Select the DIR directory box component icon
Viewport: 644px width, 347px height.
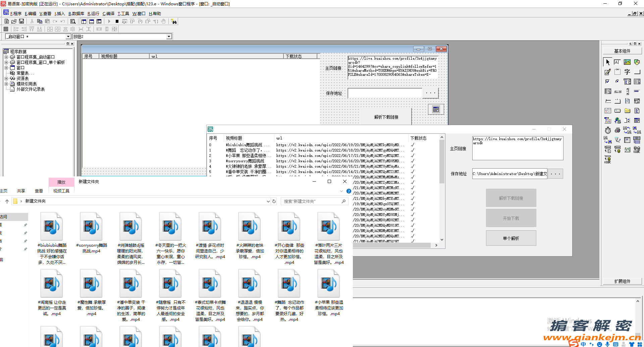627,111
